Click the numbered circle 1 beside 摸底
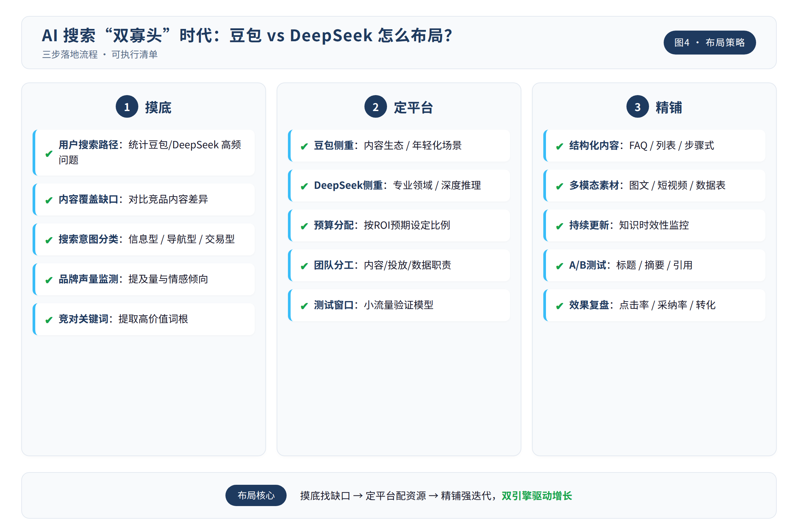This screenshot has height=532, width=798. (127, 106)
